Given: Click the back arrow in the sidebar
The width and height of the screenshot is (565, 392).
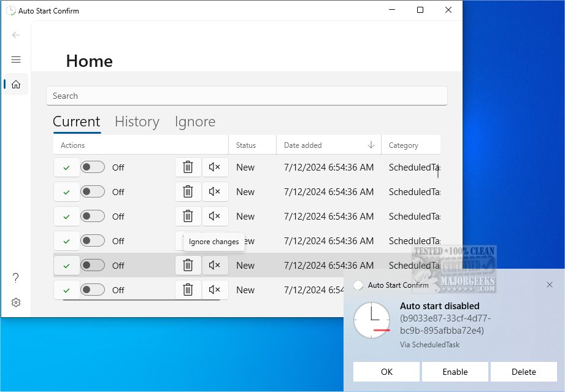Looking at the screenshot, I should point(16,35).
